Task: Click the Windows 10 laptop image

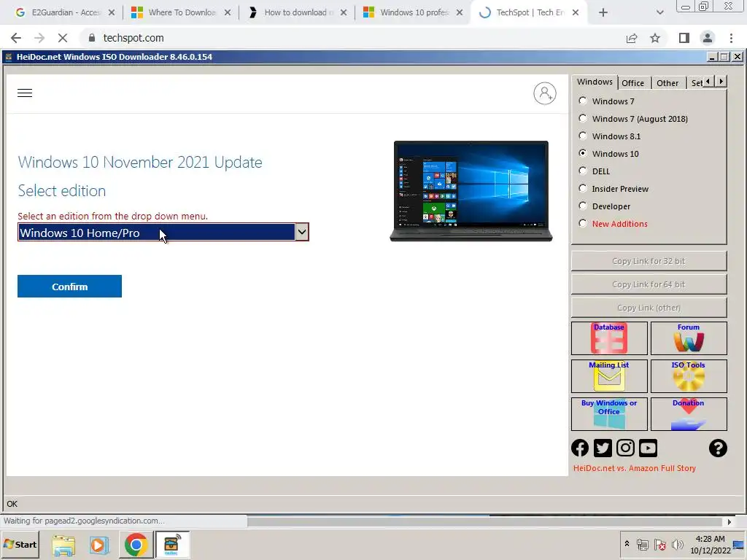Action: point(471,191)
